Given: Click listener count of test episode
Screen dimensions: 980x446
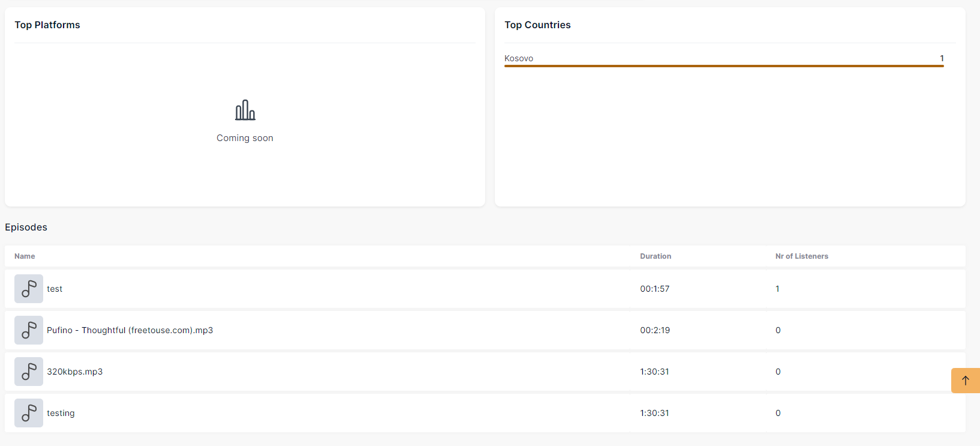Looking at the screenshot, I should click(777, 289).
